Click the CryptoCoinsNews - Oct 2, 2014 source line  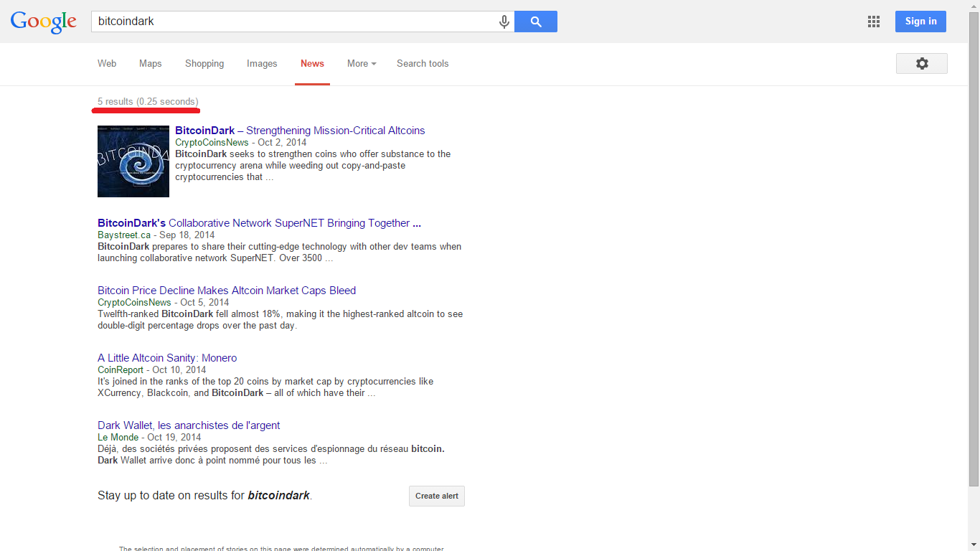pyautogui.click(x=240, y=142)
